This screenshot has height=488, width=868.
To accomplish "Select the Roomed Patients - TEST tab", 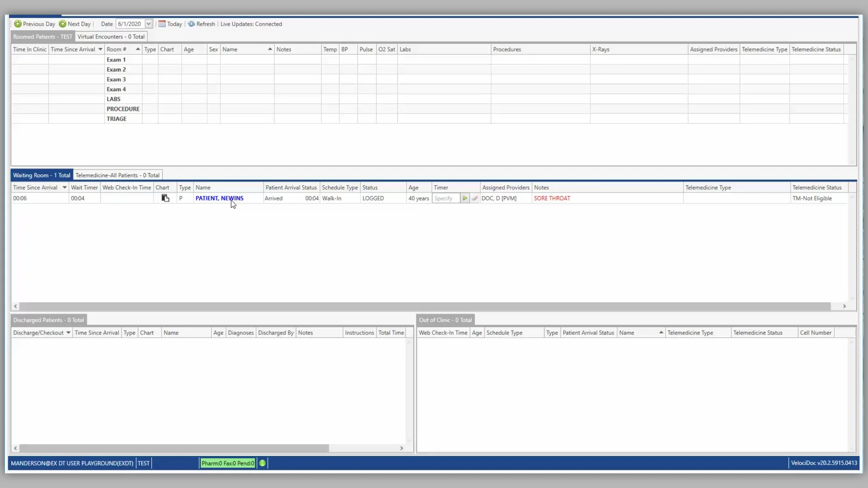I will [42, 37].
